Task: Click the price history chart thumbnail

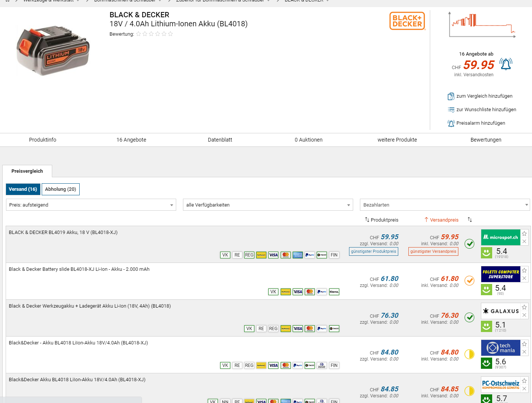Action: [482, 24]
